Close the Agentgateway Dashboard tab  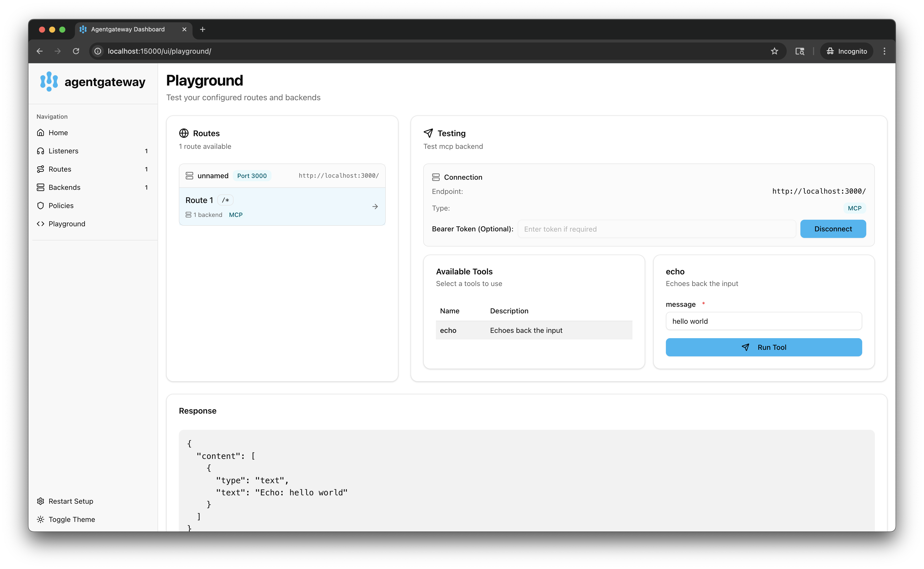[x=184, y=29]
